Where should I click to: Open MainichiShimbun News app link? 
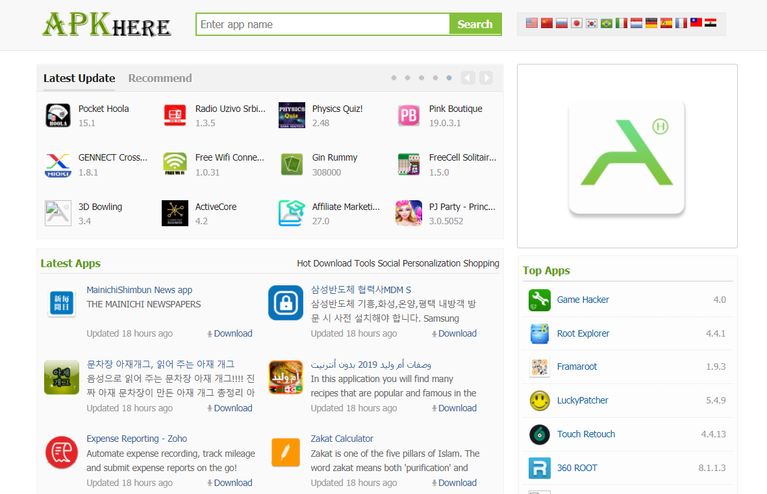tap(139, 290)
